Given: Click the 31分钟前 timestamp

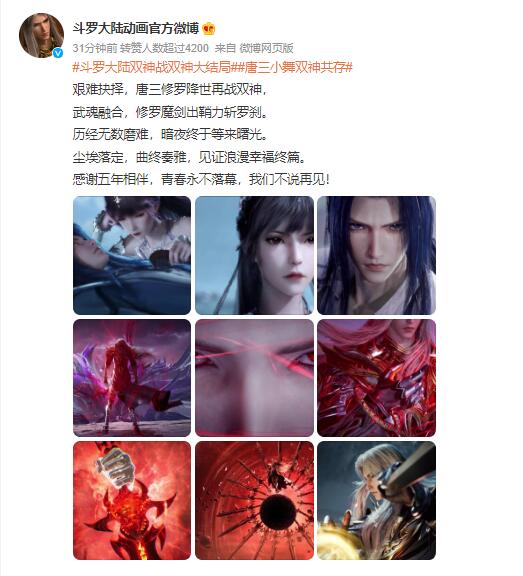Looking at the screenshot, I should click(95, 48).
